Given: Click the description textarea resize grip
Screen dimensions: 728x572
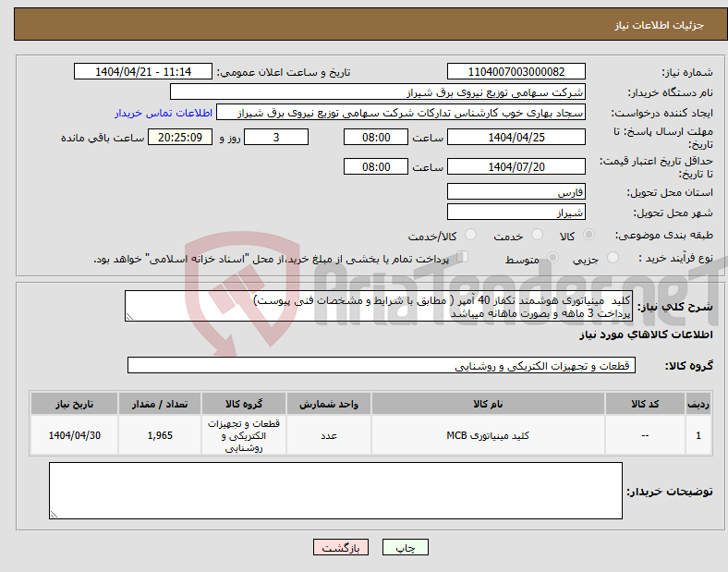Looking at the screenshot, I should point(129,317).
